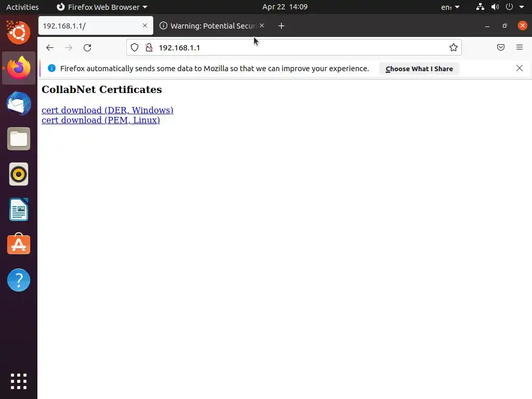
Task: Reload the current page
Action: click(87, 47)
